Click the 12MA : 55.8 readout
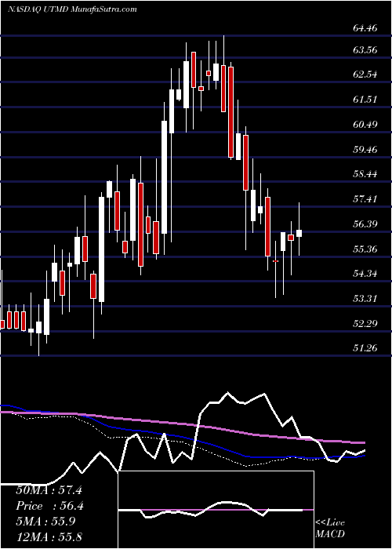Screen dimensions: 392x549 point(49,537)
